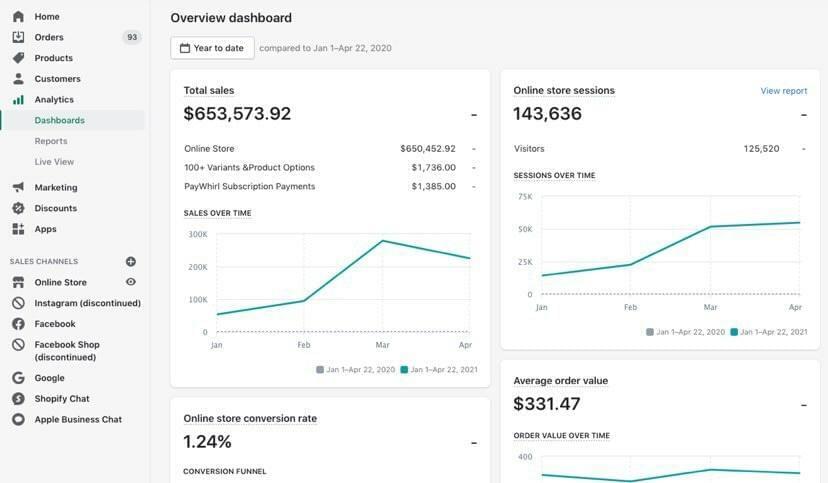This screenshot has width=828, height=483.
Task: Expand the Analytics section in sidebar
Action: click(x=54, y=100)
